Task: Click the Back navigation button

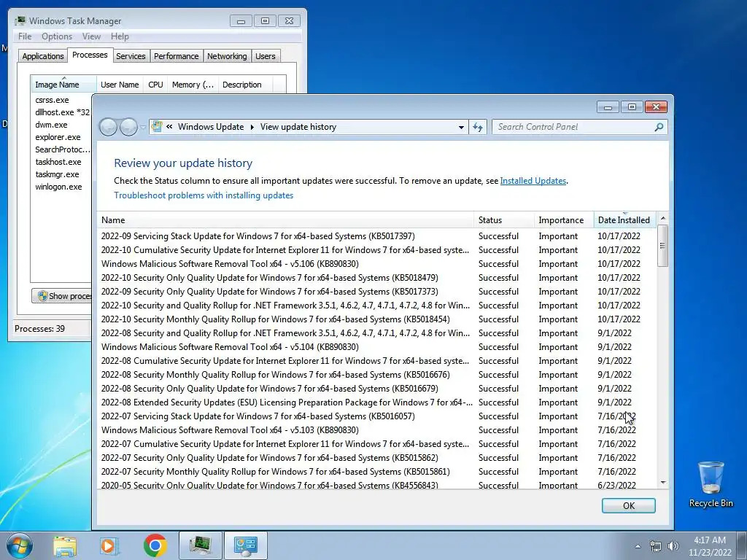Action: click(x=108, y=127)
